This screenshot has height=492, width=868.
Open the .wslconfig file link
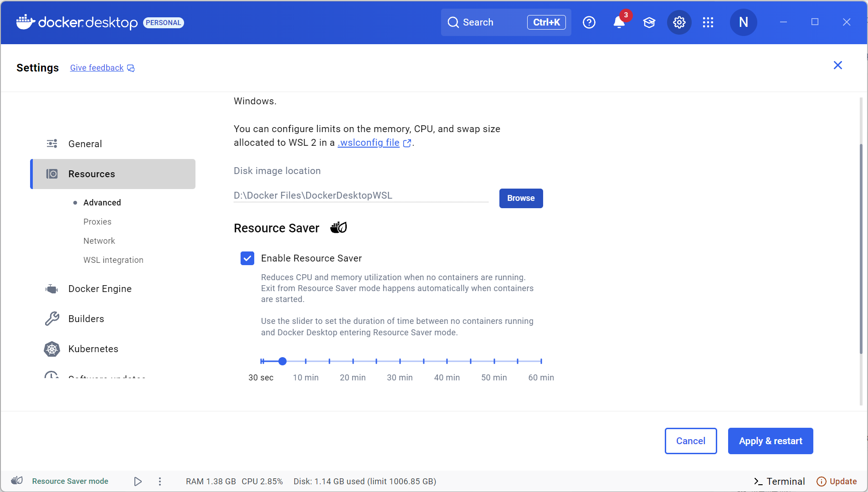click(x=367, y=143)
